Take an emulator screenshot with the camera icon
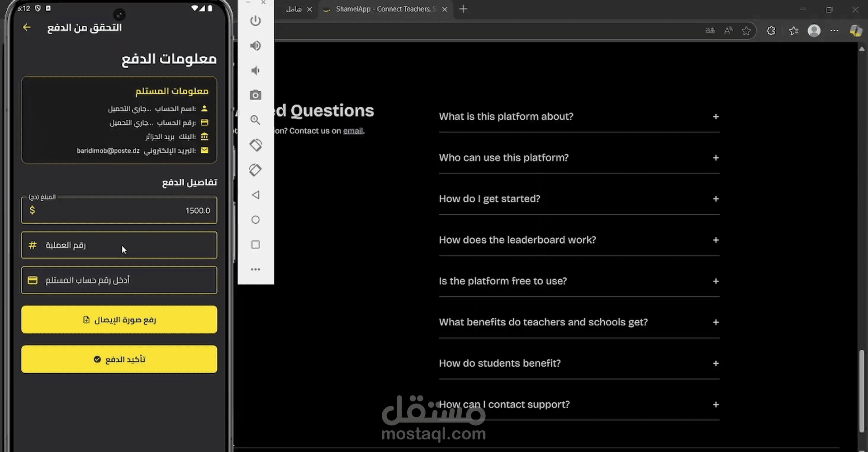 [x=256, y=95]
